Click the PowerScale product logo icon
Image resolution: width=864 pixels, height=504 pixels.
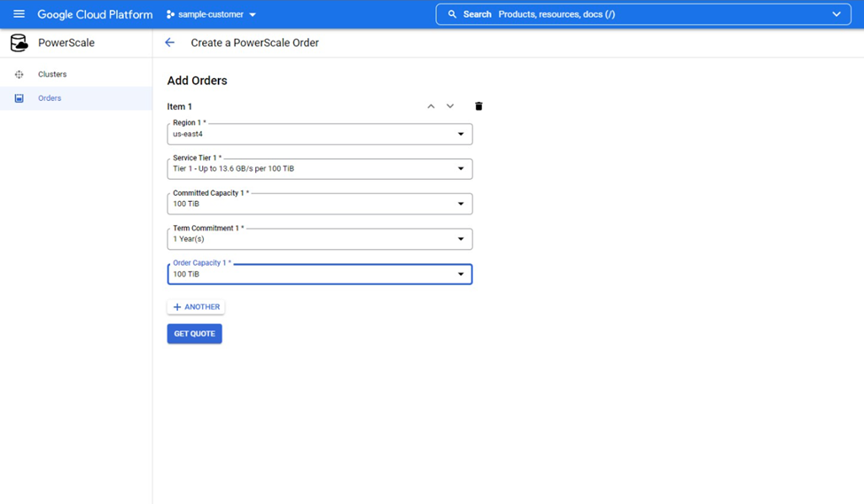19,43
